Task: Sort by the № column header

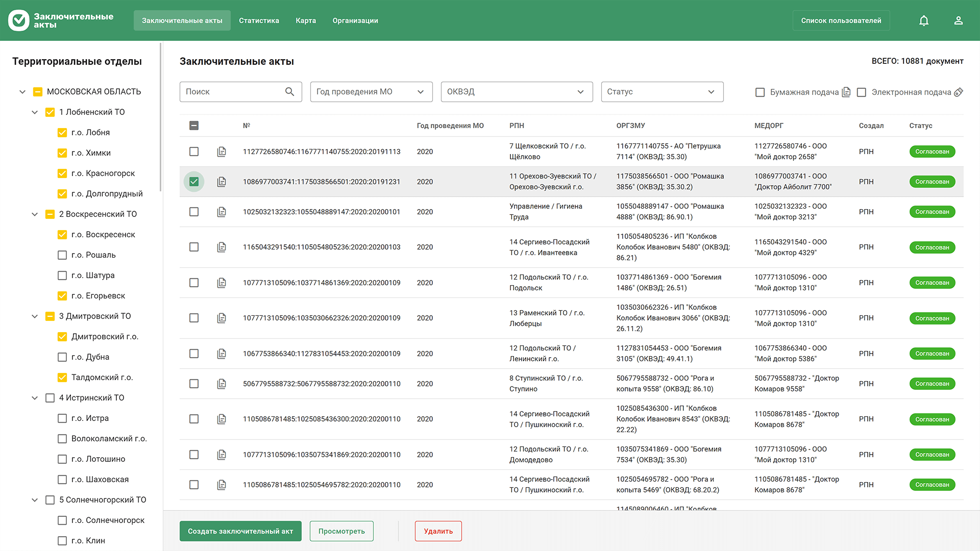Action: [x=247, y=126]
